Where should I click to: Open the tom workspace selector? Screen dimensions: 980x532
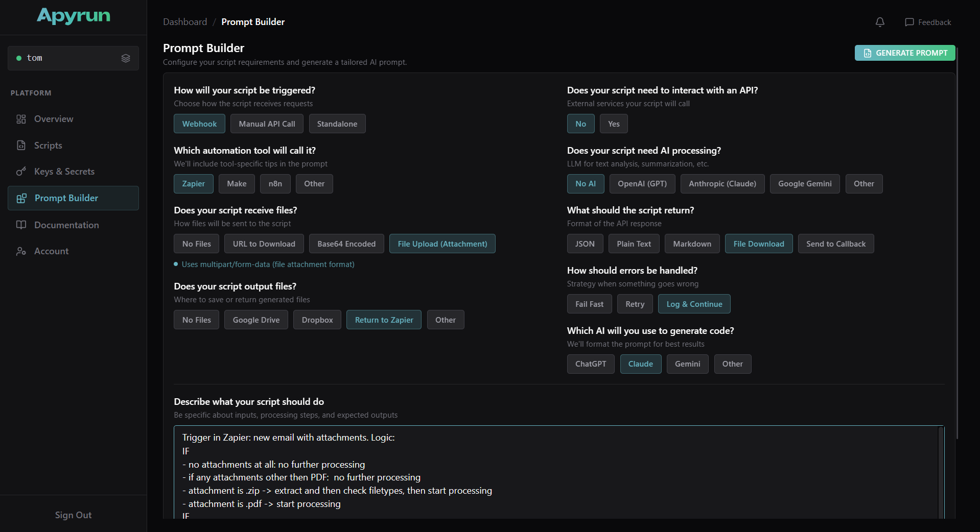click(73, 58)
